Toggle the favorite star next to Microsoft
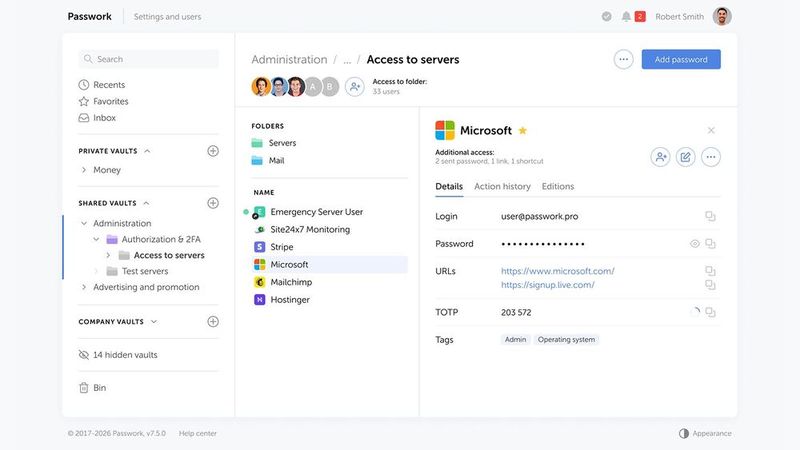The height and width of the screenshot is (450, 800). tap(522, 131)
